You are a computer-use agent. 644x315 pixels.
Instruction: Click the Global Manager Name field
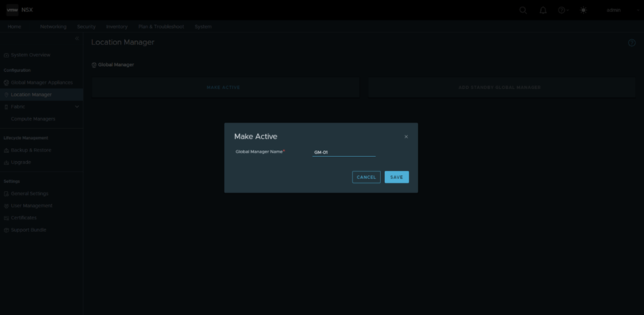(x=343, y=152)
